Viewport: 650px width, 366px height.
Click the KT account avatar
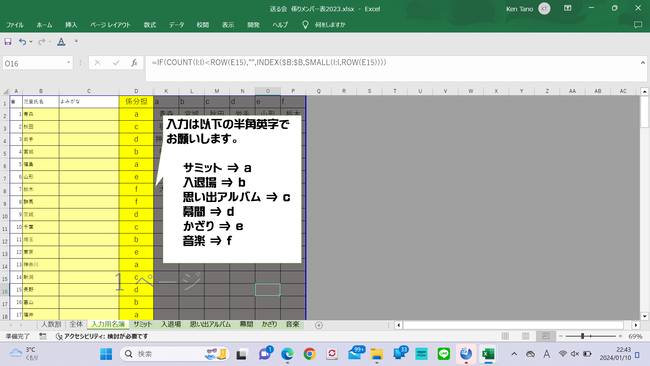tap(544, 9)
